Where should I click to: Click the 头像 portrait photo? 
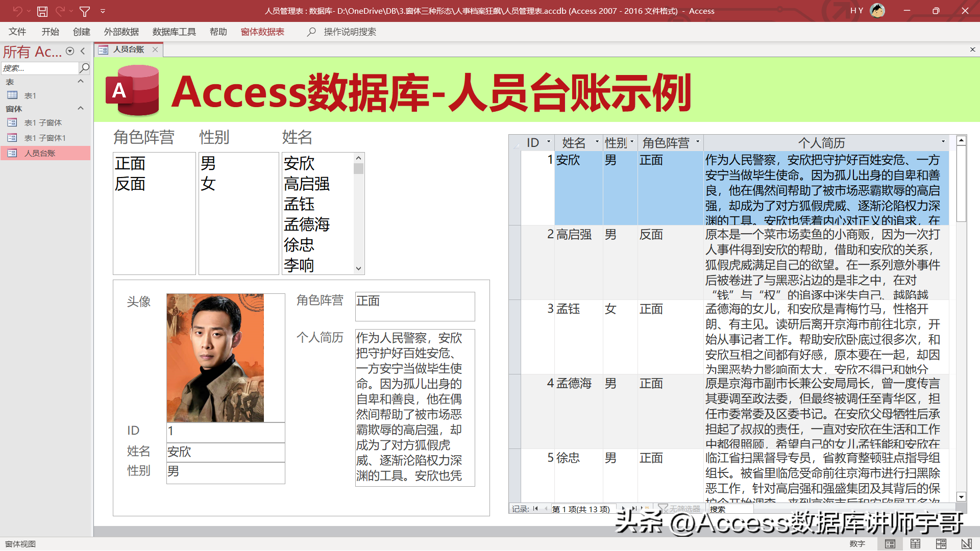(215, 358)
